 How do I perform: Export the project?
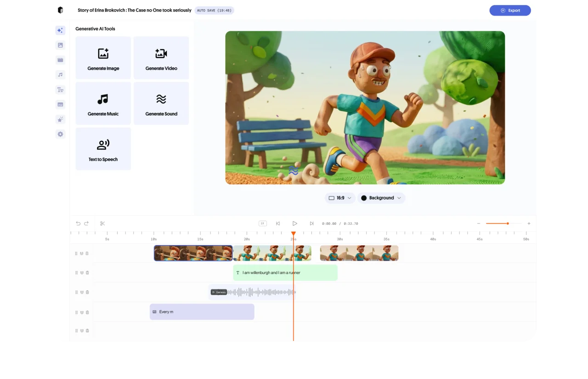510,10
